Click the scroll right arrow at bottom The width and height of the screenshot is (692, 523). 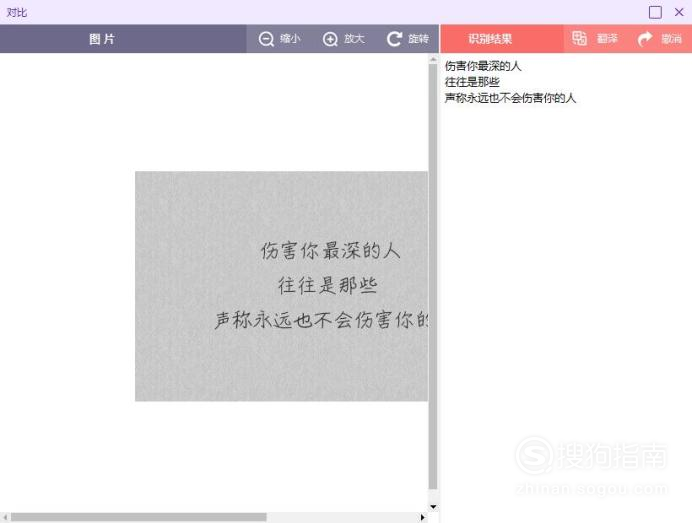(x=423, y=517)
